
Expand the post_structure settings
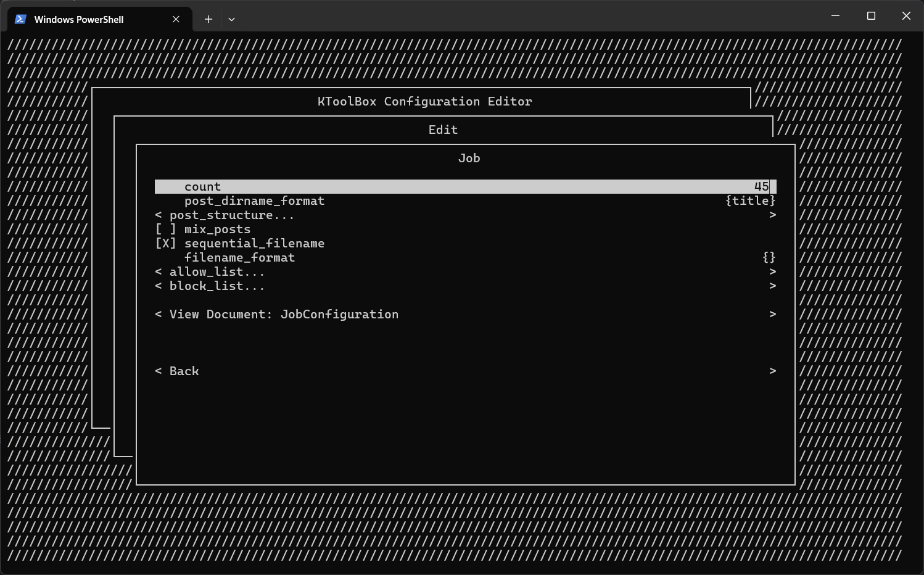click(x=231, y=215)
